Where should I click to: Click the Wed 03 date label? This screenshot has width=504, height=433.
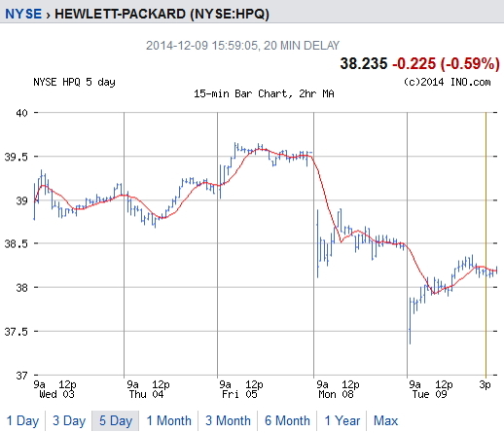[x=56, y=394]
